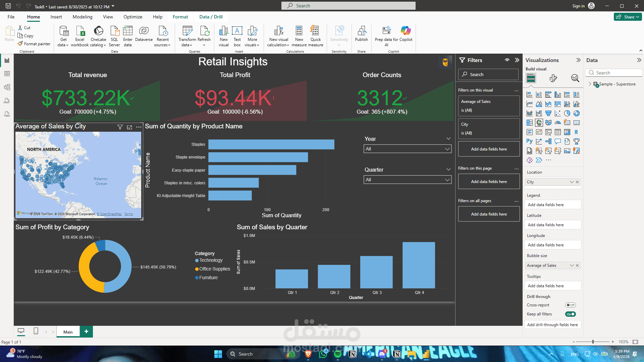This screenshot has height=362, width=644.
Task: Open the Quarter slicer dropdown
Action: 407,180
